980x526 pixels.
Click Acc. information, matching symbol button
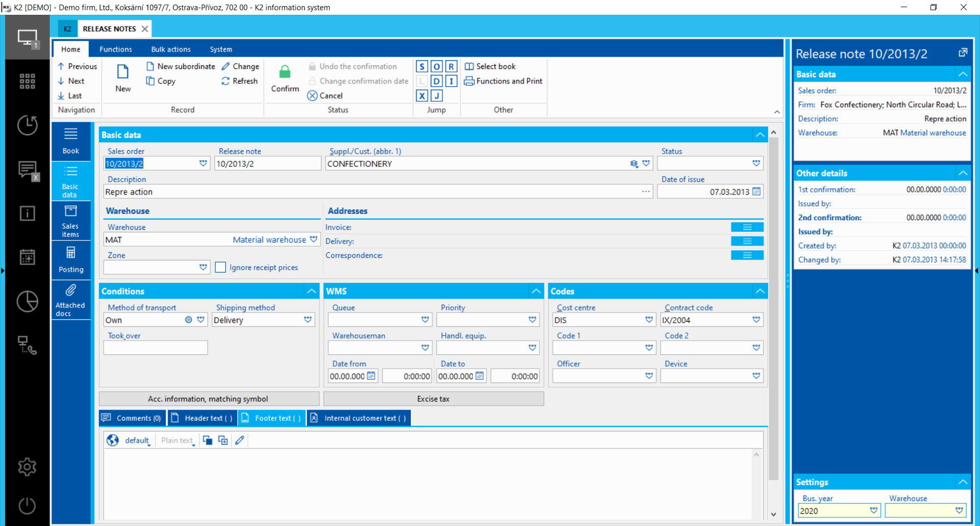coord(209,399)
